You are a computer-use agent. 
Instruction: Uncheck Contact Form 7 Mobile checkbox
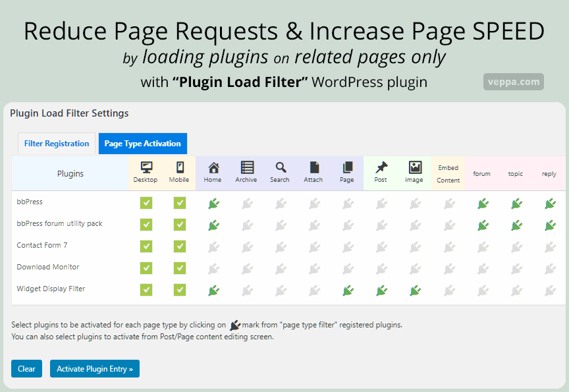click(x=180, y=246)
